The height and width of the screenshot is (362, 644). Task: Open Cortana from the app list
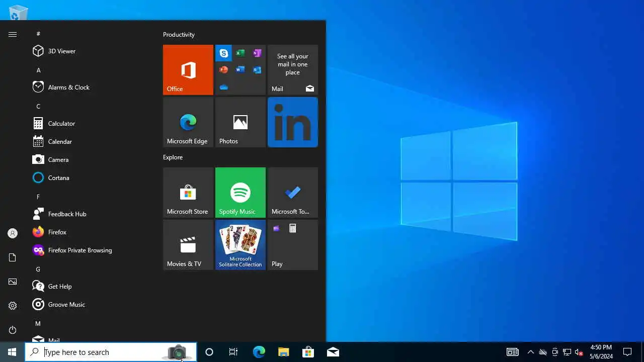93,177
